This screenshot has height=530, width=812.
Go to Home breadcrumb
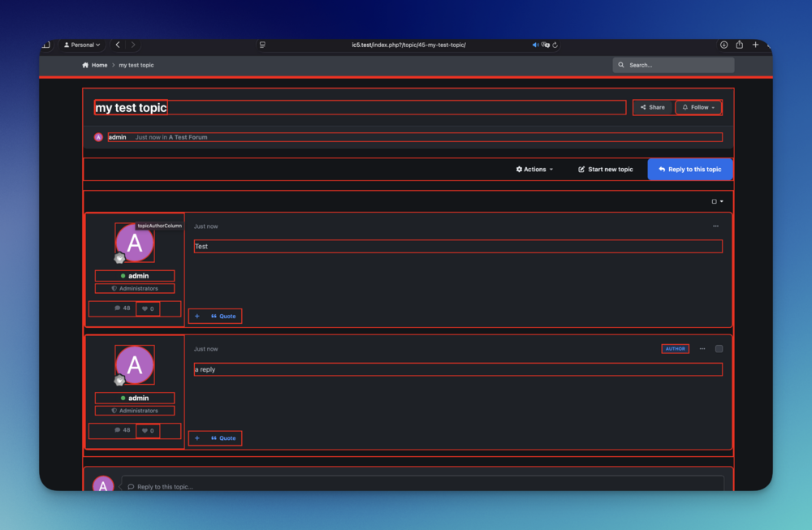[95, 65]
